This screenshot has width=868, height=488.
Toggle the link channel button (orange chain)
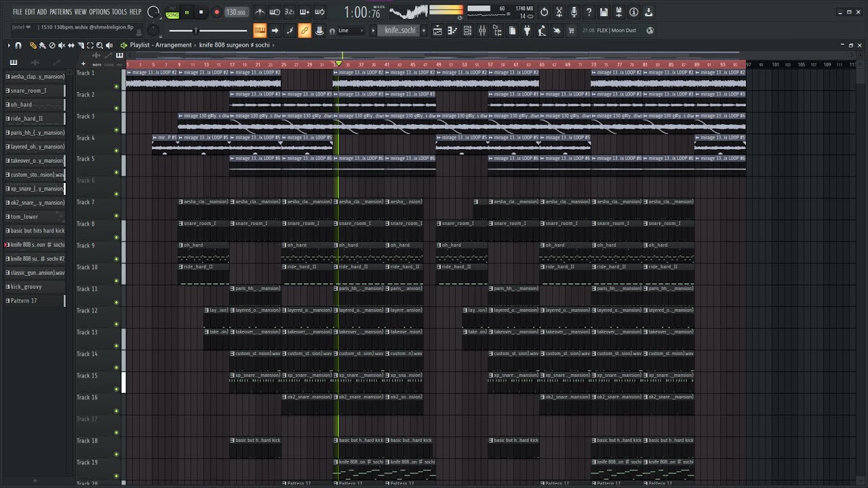click(x=304, y=30)
